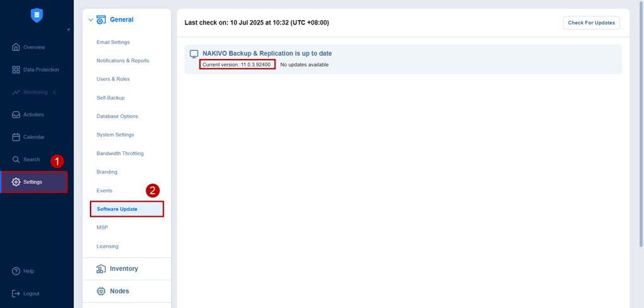Select Settings in the sidebar
Image resolution: width=644 pixels, height=308 pixels.
[34, 182]
